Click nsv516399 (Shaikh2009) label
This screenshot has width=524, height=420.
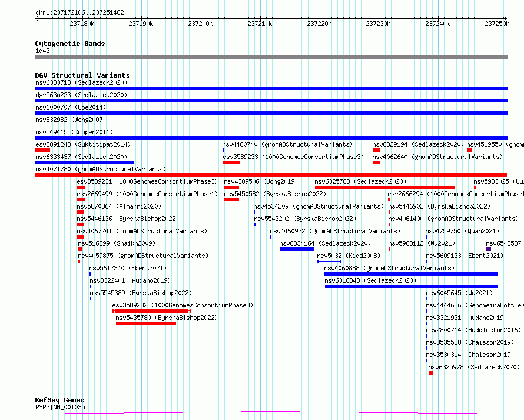117,243
